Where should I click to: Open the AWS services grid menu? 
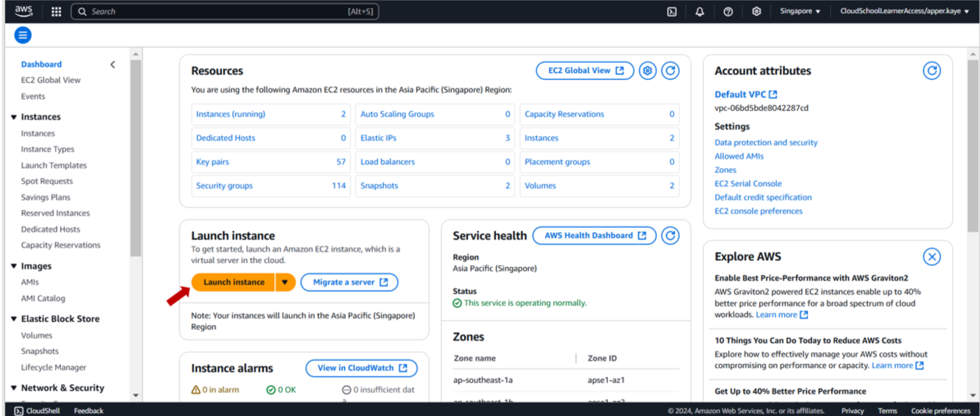click(56, 12)
